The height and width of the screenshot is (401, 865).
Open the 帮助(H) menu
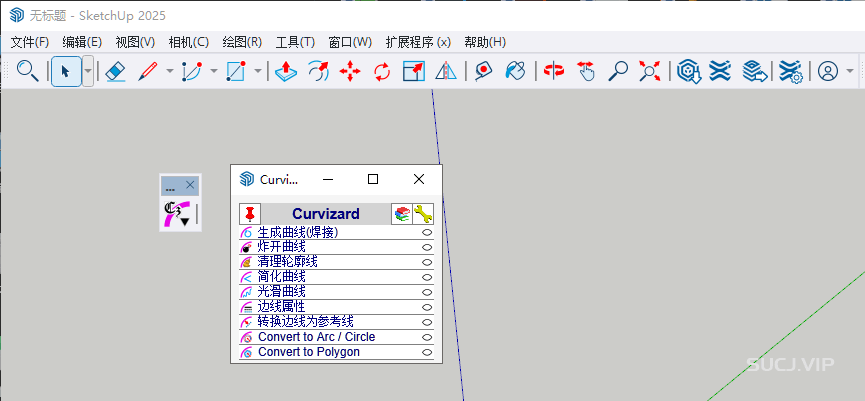pos(485,42)
